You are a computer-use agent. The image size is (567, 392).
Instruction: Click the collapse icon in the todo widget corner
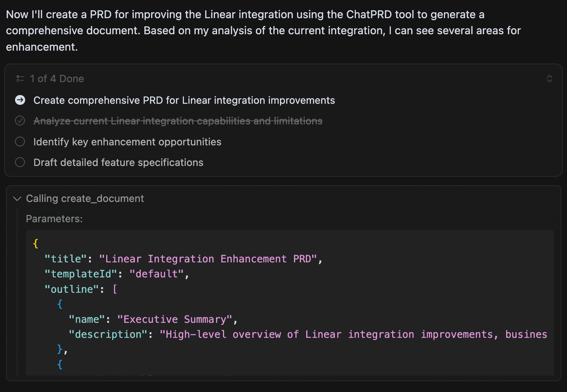tap(549, 78)
